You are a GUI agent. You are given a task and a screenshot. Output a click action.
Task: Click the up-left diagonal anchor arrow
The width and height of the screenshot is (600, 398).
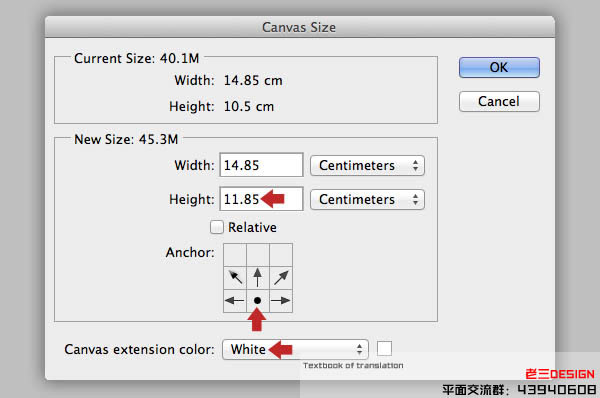235,277
